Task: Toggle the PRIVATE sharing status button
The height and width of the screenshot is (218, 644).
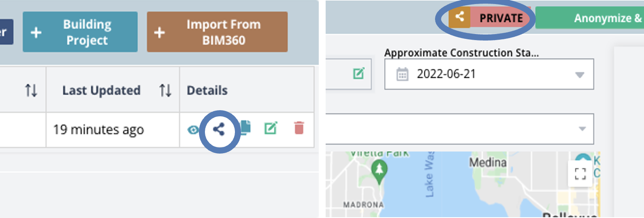Action: click(x=501, y=18)
